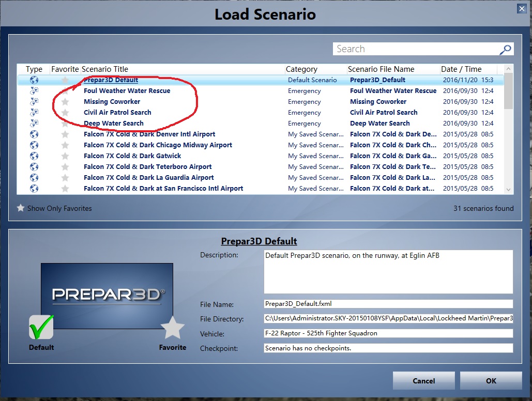Toggle favorite star for Missing Coworker
The image size is (532, 401).
click(65, 102)
